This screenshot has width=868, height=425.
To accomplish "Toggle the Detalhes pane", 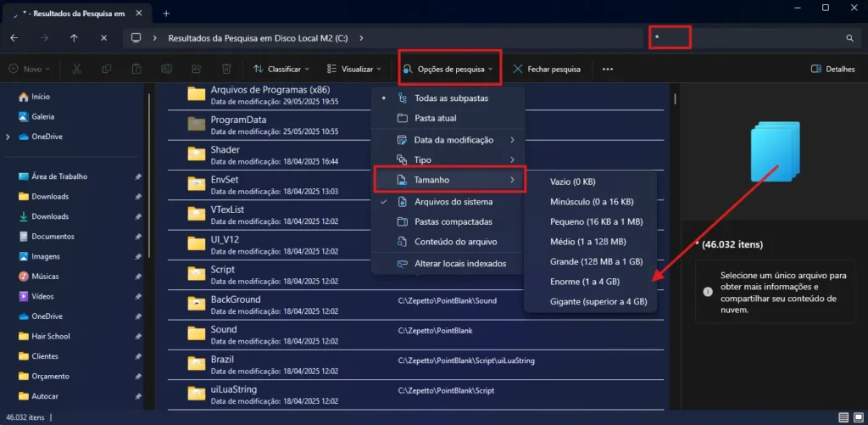I will [x=833, y=70].
